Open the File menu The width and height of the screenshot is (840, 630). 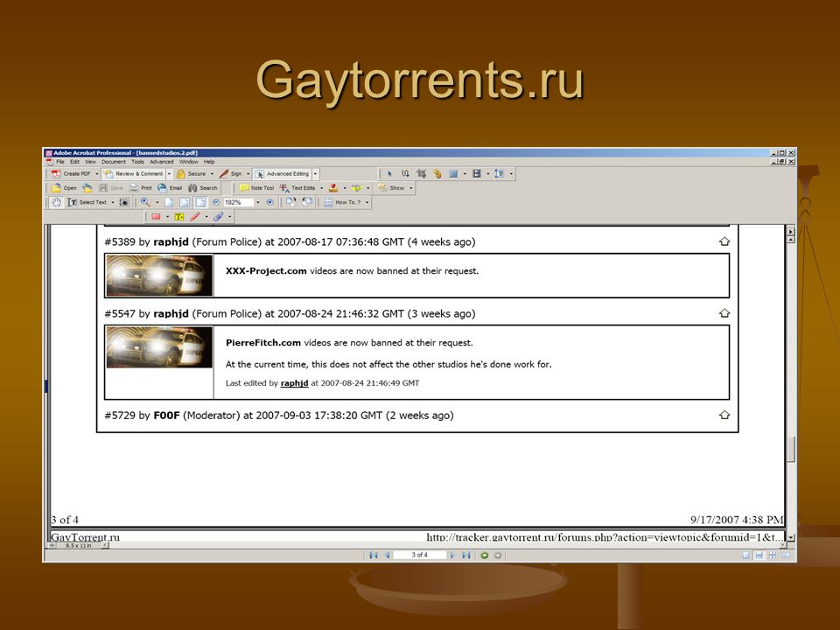click(60, 162)
